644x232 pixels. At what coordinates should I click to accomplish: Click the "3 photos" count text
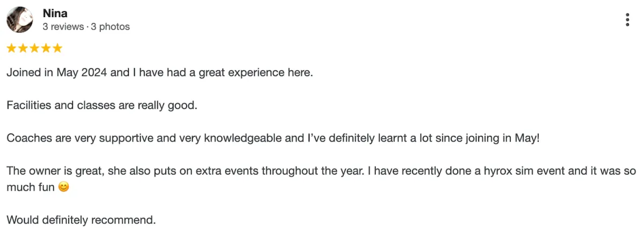(x=110, y=26)
